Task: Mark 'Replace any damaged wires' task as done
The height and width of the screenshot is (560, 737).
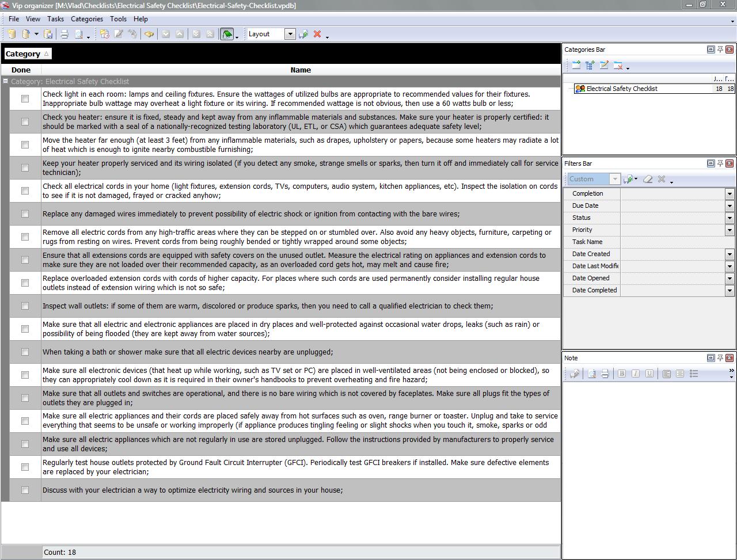Action: coord(25,214)
